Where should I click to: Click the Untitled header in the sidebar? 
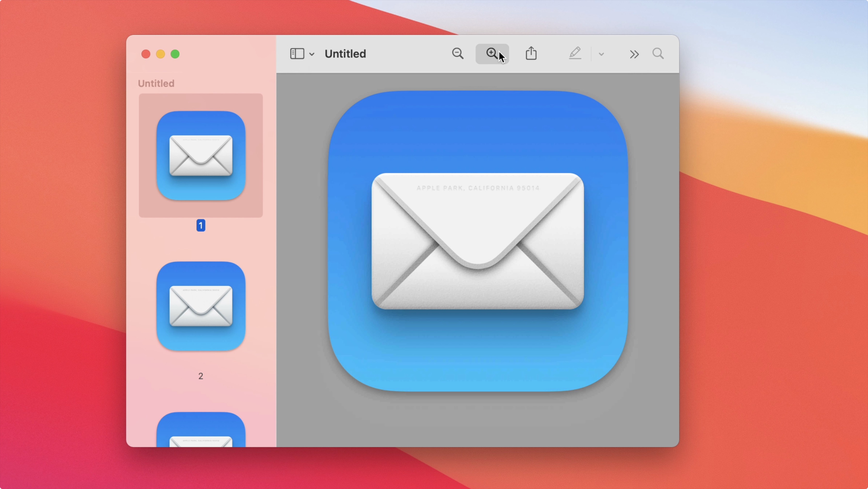coord(156,83)
